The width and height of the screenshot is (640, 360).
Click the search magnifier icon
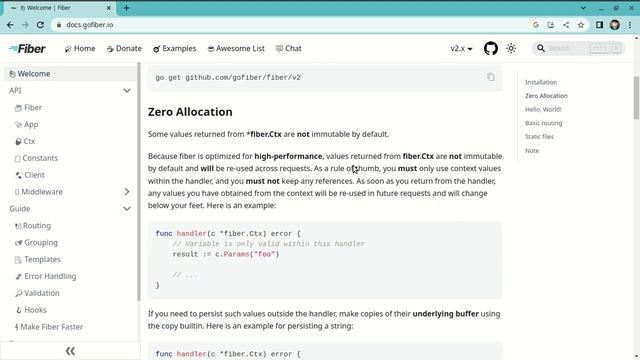541,49
